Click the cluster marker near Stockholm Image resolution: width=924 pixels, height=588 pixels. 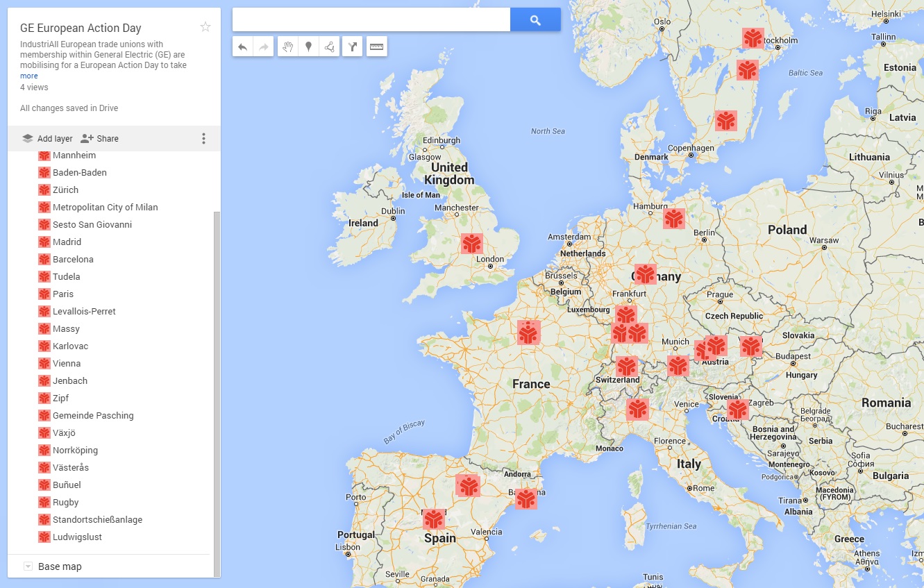753,38
